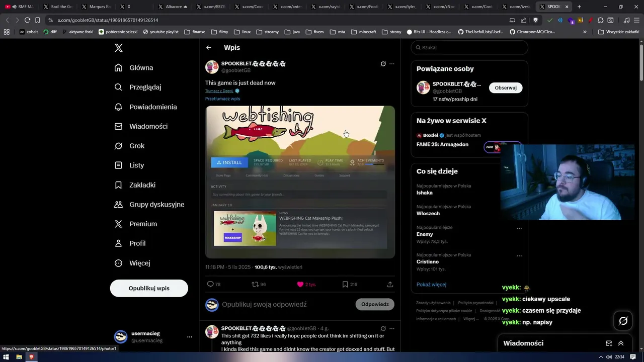Screen dimensions: 644x362
Task: Click repost icon with 96 reposts
Action: (255, 284)
